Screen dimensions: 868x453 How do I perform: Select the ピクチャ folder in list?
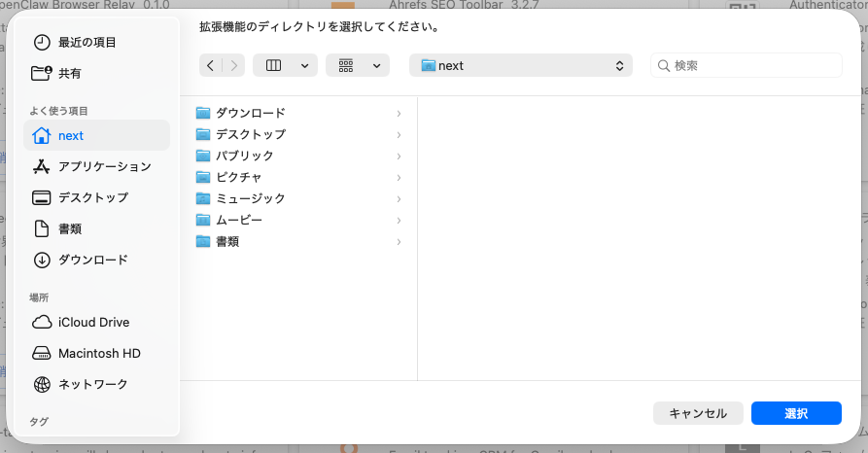pos(238,177)
